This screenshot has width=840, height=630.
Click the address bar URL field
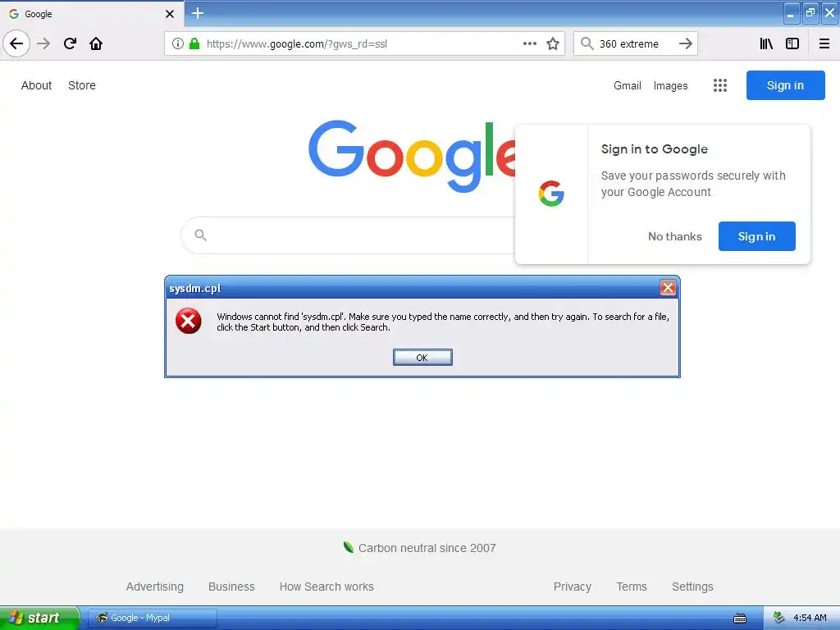pos(364,43)
